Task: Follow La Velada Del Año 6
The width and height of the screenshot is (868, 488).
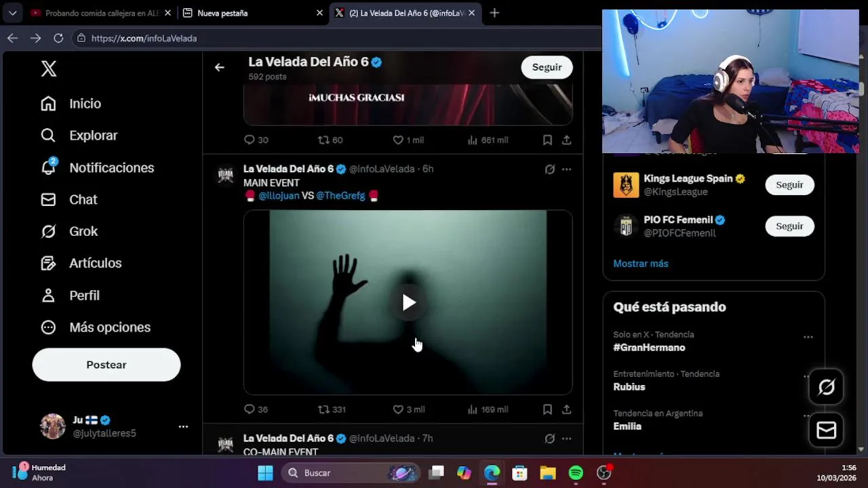Action: pyautogui.click(x=547, y=67)
